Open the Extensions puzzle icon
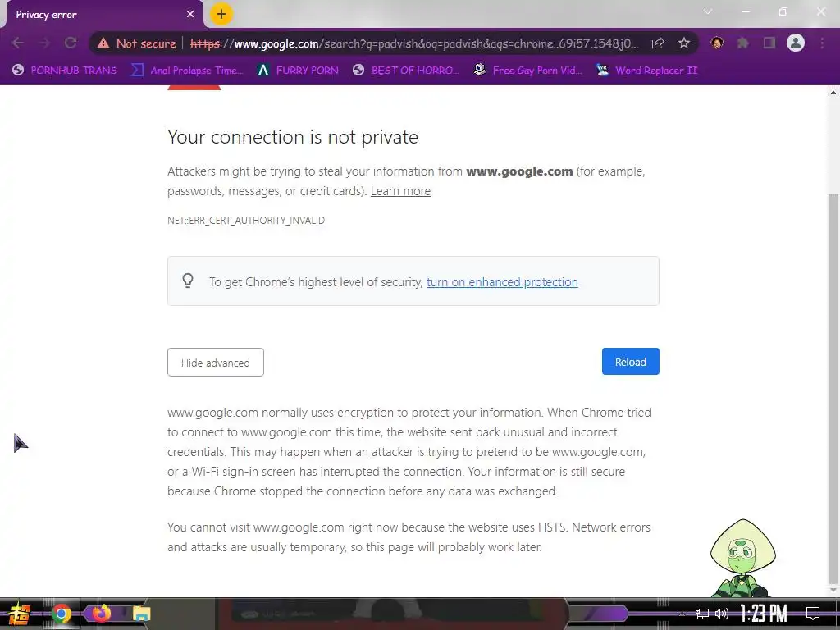Viewport: 840px width, 630px height. click(x=743, y=43)
